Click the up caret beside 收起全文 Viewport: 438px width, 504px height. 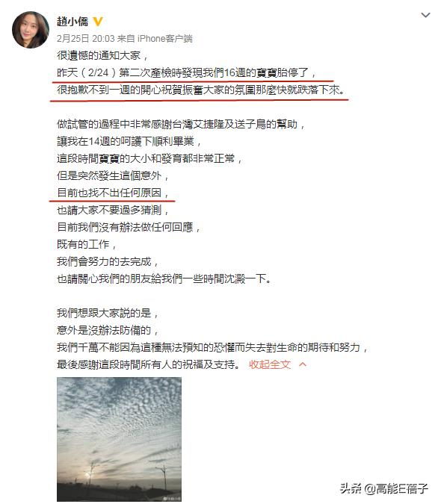coord(303,364)
